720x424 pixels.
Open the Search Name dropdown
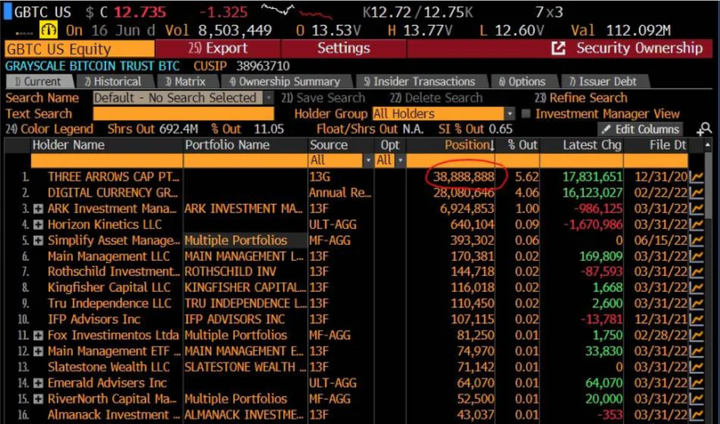point(269,98)
